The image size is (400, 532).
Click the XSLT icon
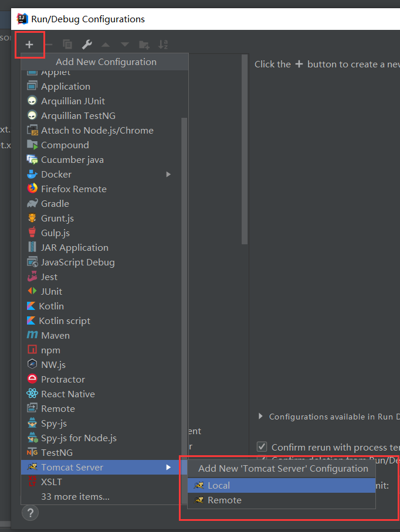point(32,482)
